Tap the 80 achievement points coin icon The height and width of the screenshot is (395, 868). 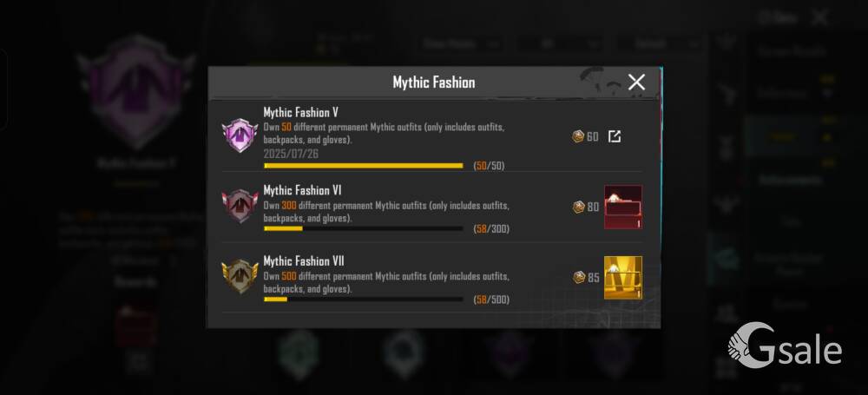(578, 207)
